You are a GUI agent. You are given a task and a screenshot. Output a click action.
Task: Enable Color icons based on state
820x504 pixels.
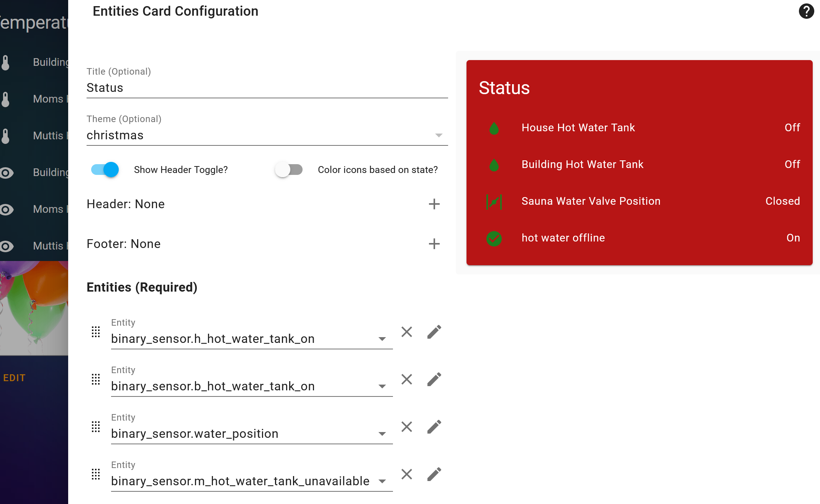coord(289,170)
